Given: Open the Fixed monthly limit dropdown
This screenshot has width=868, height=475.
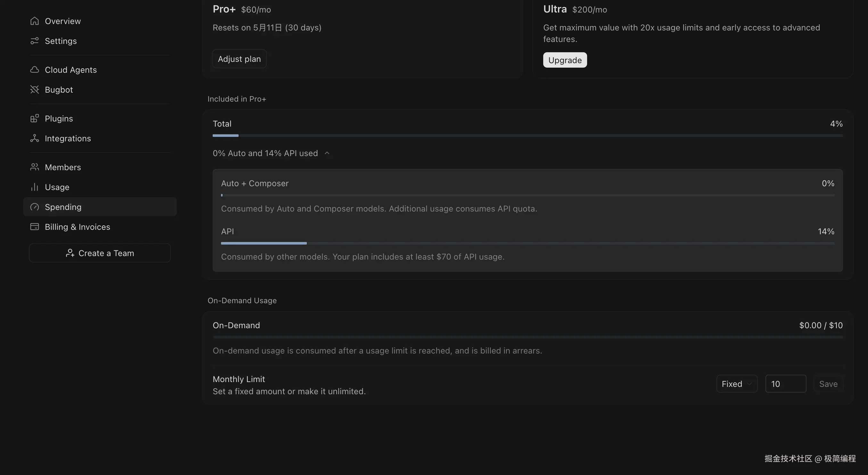Looking at the screenshot, I should click(x=737, y=384).
